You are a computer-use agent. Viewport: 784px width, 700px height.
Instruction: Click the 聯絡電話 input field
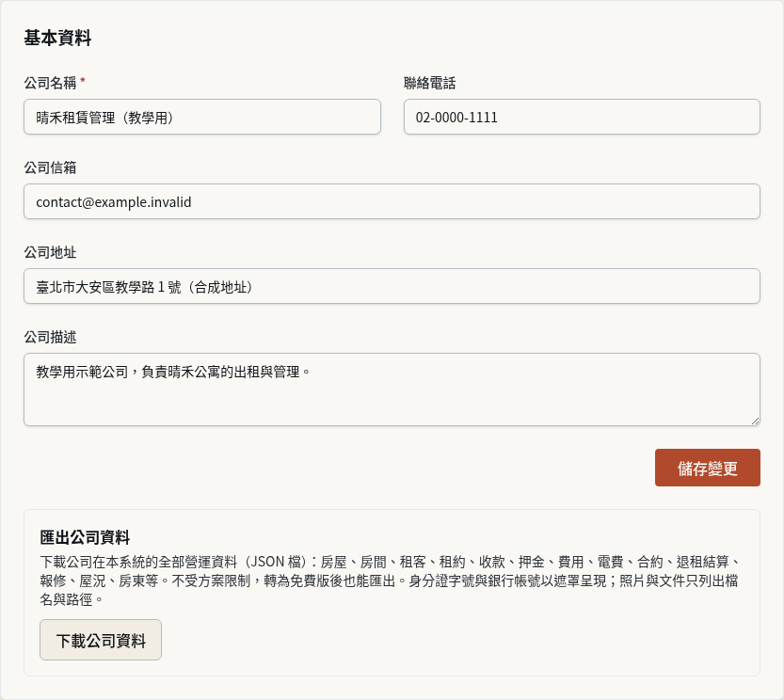[582, 117]
